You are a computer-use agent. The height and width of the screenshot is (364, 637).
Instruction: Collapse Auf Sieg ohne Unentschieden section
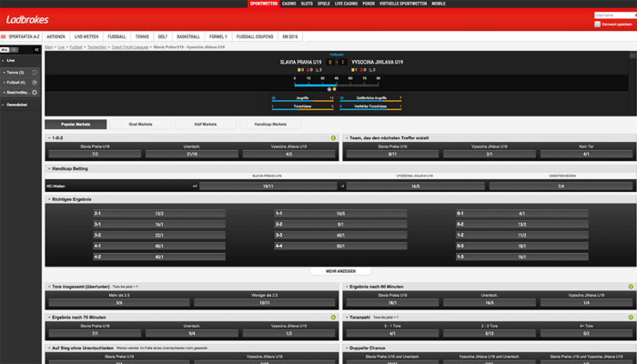click(x=49, y=349)
